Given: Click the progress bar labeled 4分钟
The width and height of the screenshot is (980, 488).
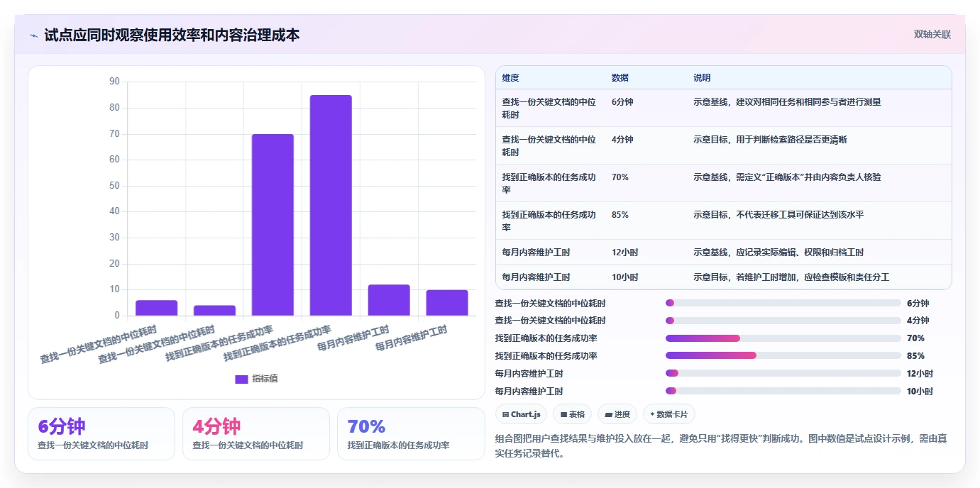Looking at the screenshot, I should [x=783, y=321].
